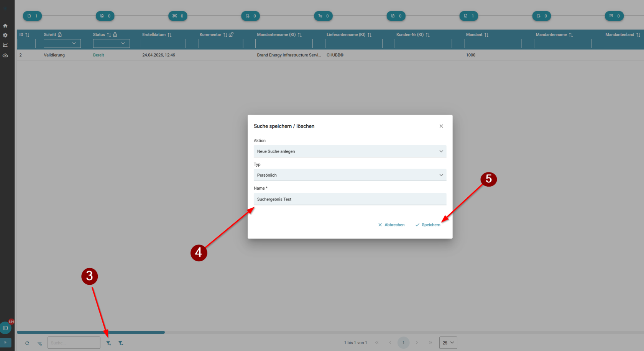Viewport: 644px width, 351px height.
Task: Sort by Mandantenname (KI) arrows
Action: pos(300,35)
